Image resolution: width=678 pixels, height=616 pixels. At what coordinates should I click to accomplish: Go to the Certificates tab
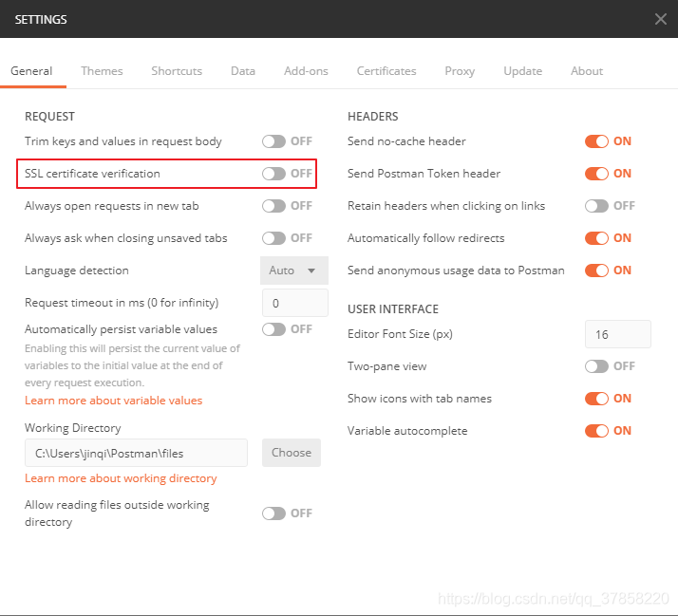(386, 71)
